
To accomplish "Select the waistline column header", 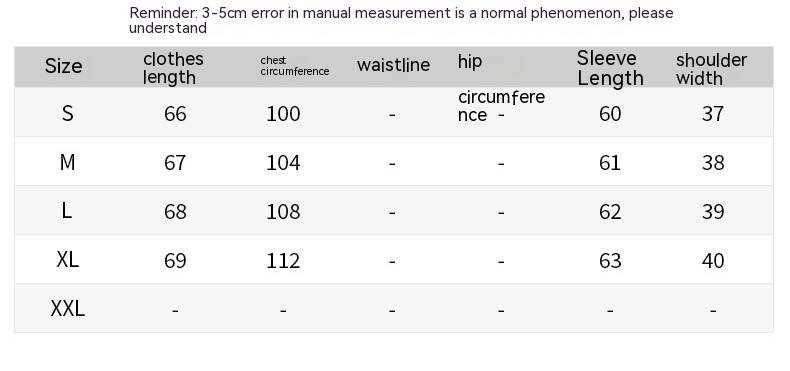I will coord(393,65).
